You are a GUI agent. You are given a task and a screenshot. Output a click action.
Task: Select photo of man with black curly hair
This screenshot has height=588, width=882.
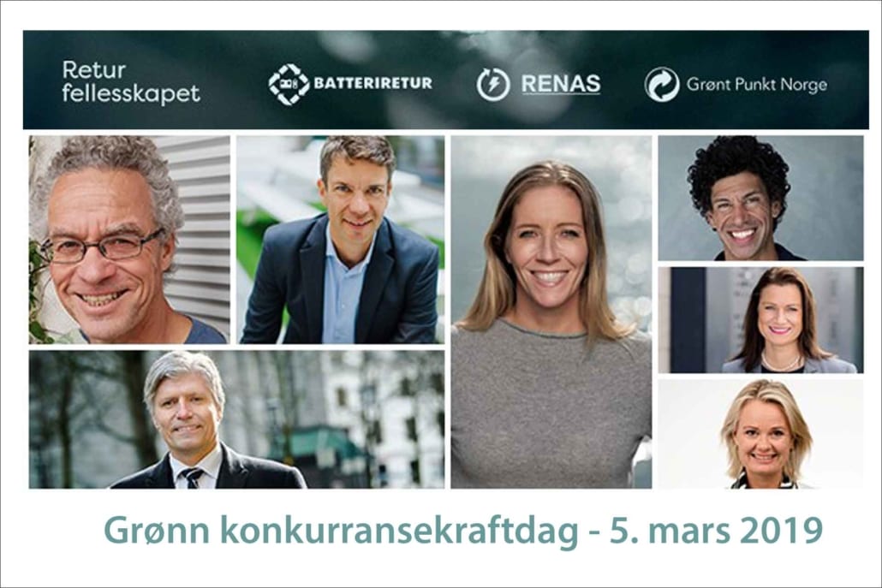(x=760, y=198)
